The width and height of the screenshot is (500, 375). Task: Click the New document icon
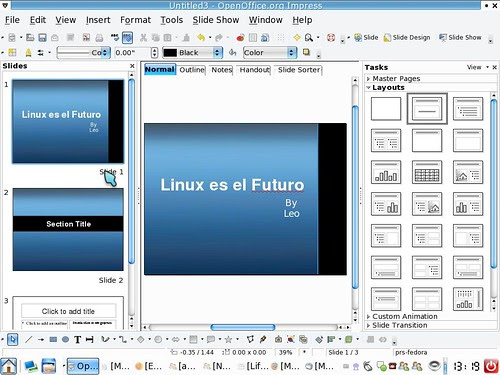pyautogui.click(x=12, y=38)
